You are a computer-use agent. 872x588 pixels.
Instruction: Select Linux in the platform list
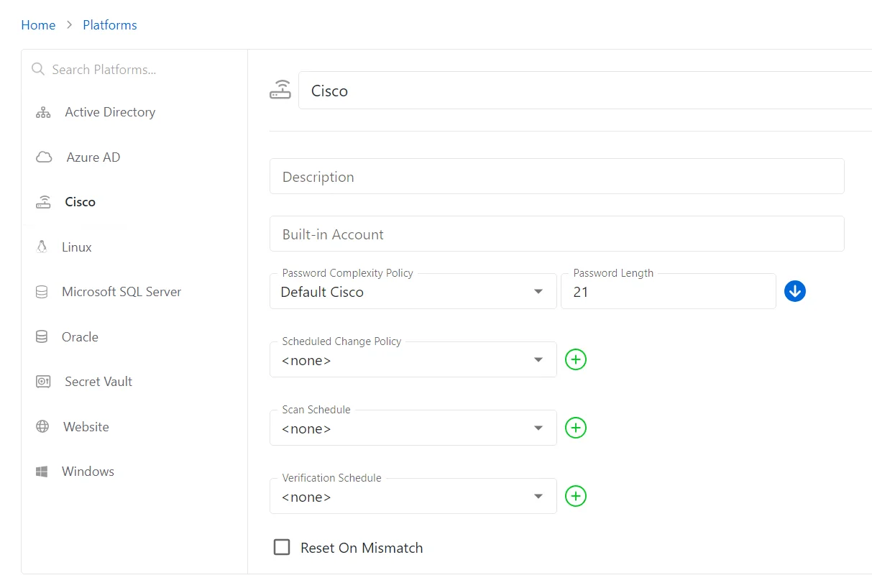click(x=77, y=247)
